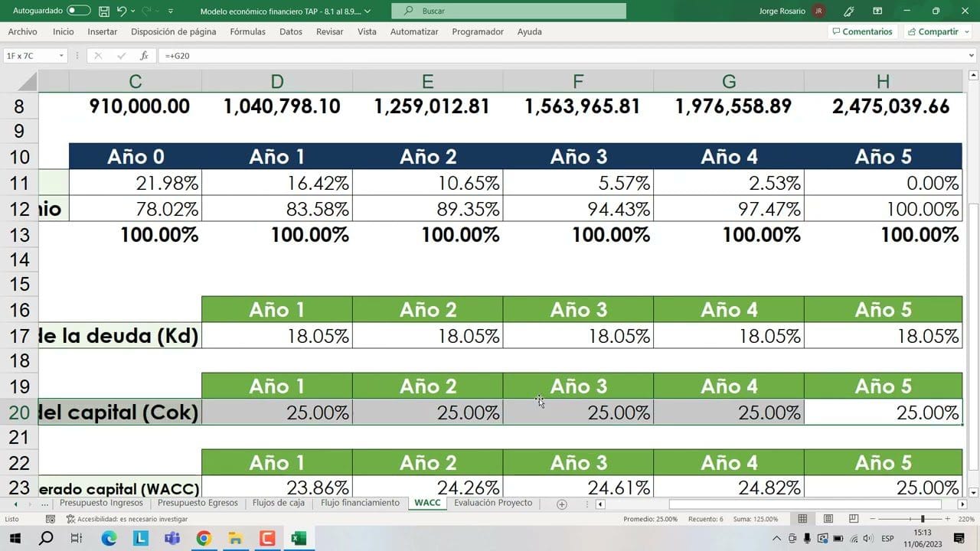Click the Save icon in title bar
Screen dimensions: 980x551
tap(103, 11)
